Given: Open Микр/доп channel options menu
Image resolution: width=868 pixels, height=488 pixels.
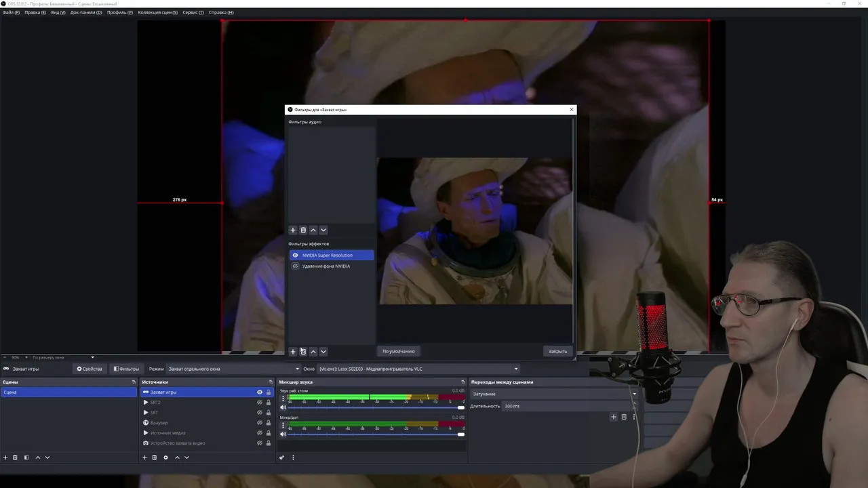Looking at the screenshot, I should (x=283, y=425).
